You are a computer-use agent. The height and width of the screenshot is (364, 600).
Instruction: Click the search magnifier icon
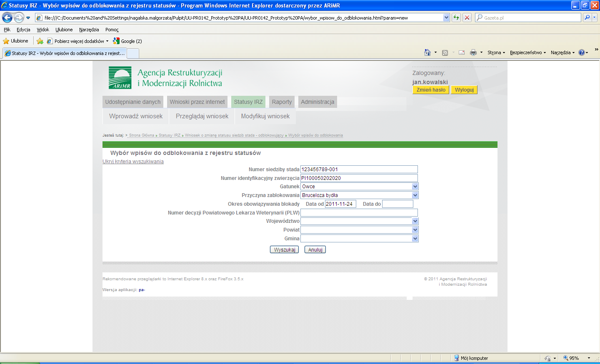click(x=587, y=17)
